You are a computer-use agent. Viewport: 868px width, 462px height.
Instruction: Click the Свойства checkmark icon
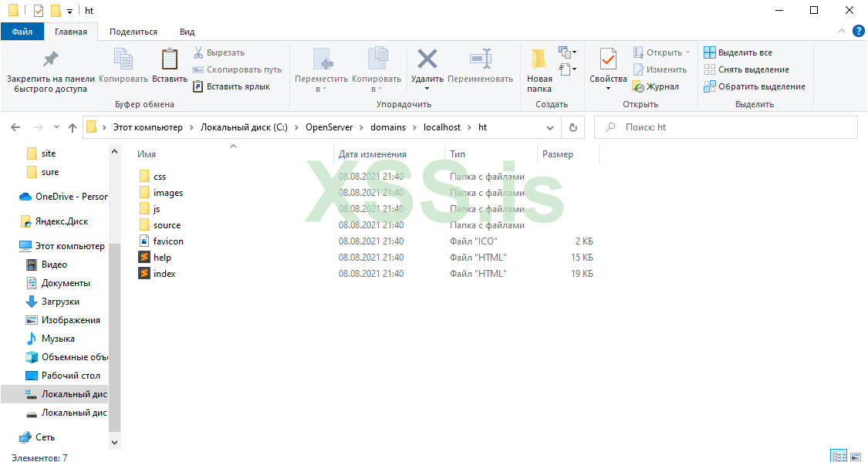point(608,59)
